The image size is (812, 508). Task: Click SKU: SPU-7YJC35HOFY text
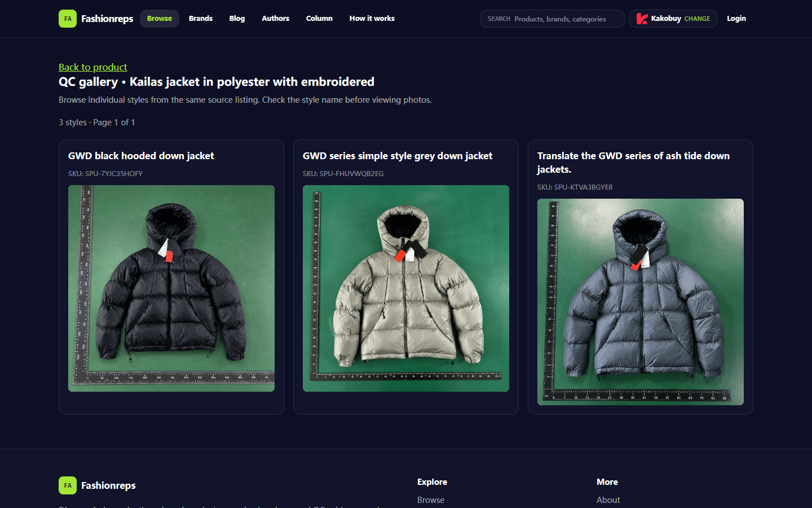coord(105,174)
